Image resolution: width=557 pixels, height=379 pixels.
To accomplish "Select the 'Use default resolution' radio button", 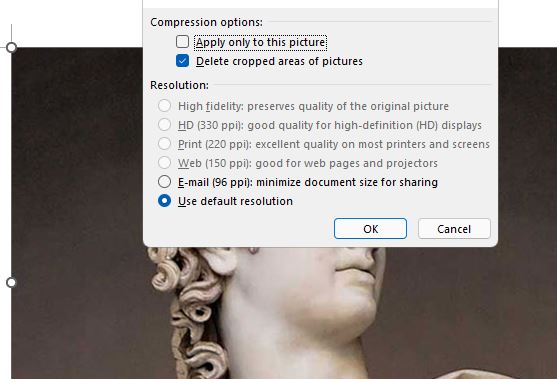I will pos(164,201).
